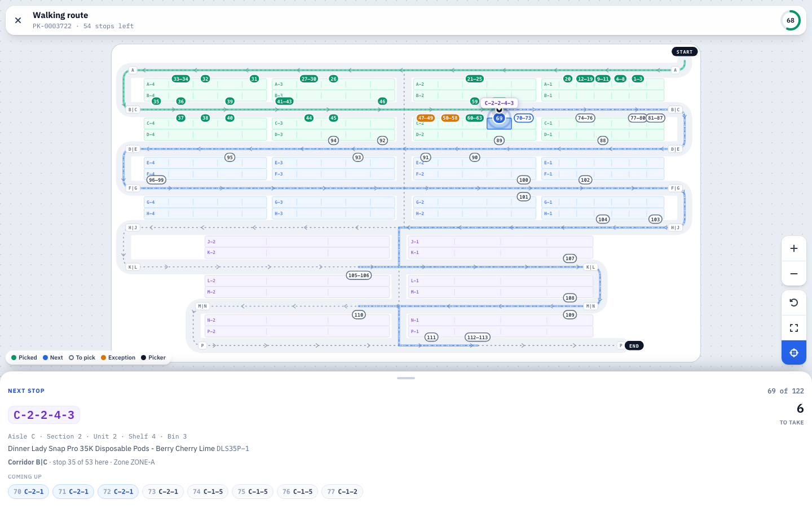Click the stop 110 marker
Screen dimensions: 812x508
pos(359,315)
